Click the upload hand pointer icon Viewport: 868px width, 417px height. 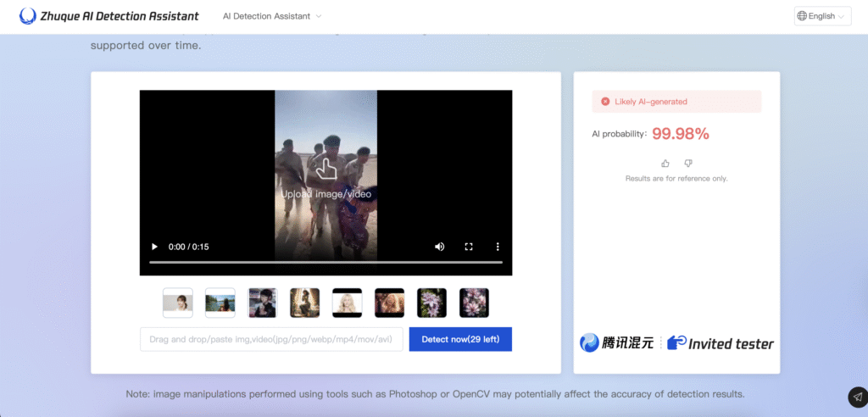(x=325, y=169)
